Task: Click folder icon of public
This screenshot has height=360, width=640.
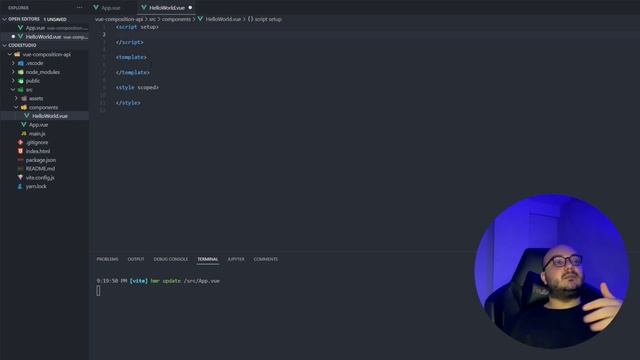Action: 20,81
